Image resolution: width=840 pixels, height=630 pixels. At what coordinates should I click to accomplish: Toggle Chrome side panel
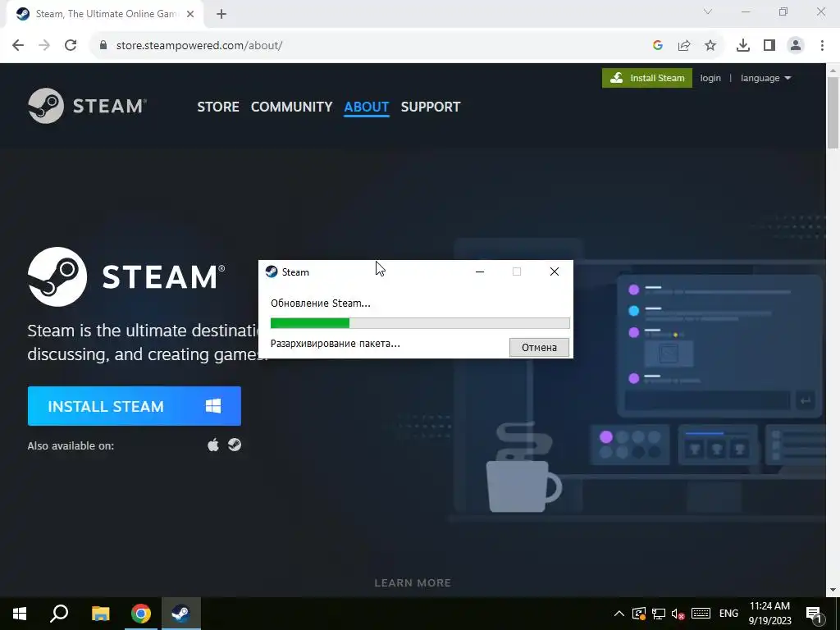click(x=769, y=46)
